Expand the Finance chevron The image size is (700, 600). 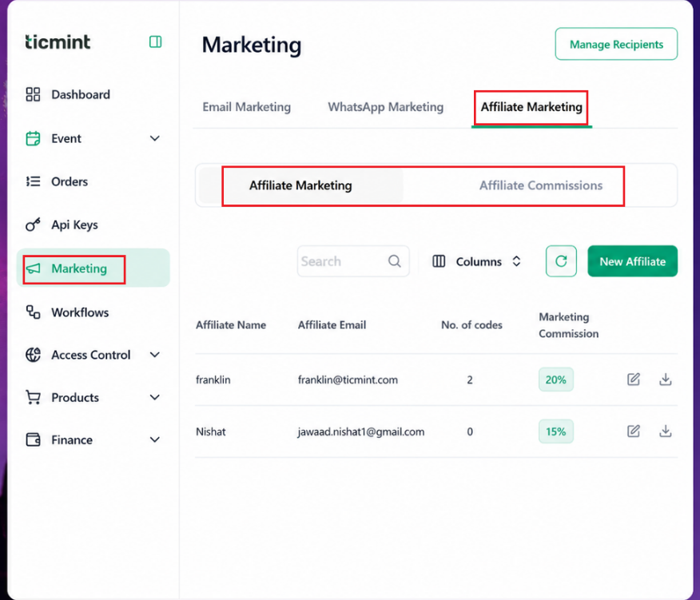click(155, 439)
